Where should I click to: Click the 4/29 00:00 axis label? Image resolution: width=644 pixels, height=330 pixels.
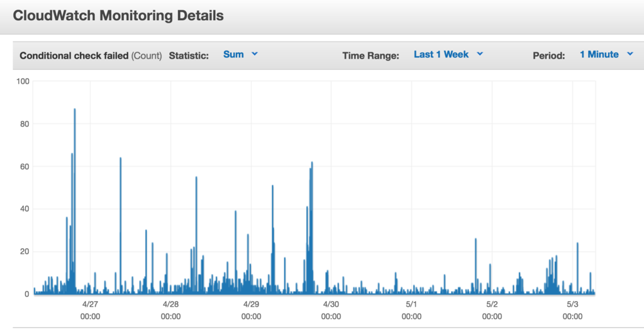[x=251, y=310]
